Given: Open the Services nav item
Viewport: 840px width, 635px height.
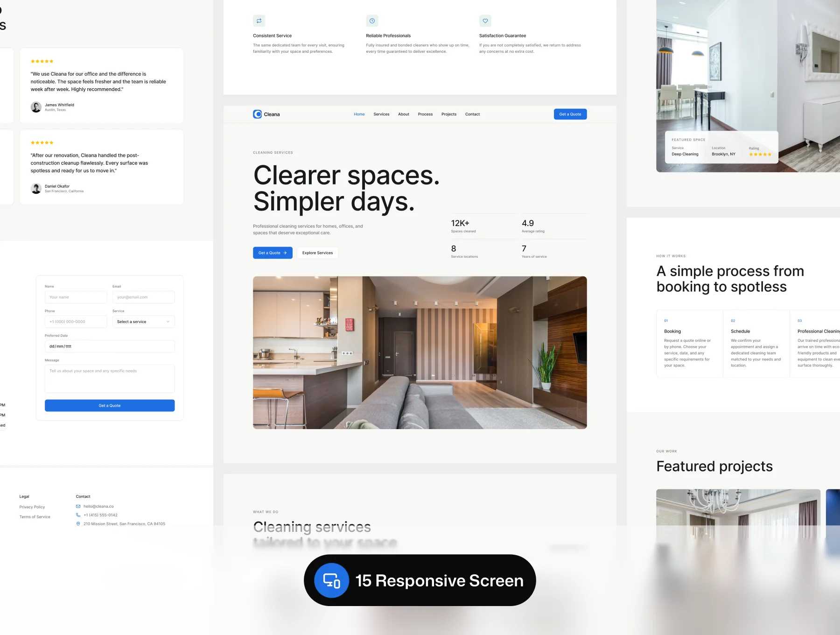Looking at the screenshot, I should 381,114.
